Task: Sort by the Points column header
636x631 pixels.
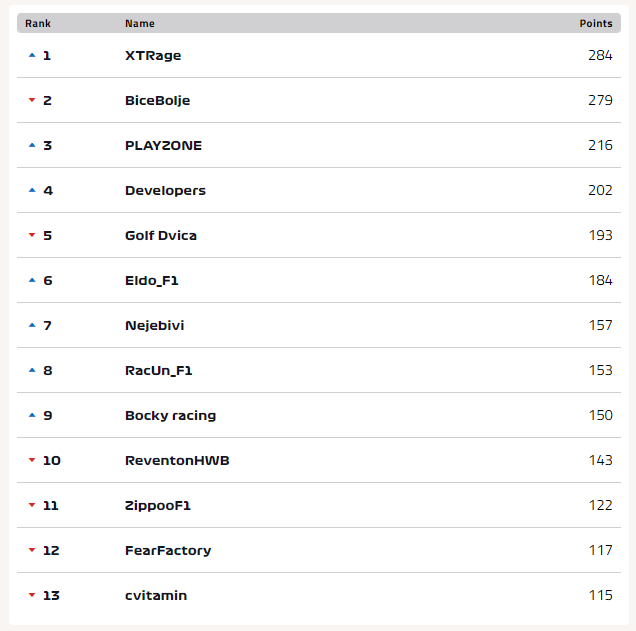Action: pyautogui.click(x=596, y=24)
